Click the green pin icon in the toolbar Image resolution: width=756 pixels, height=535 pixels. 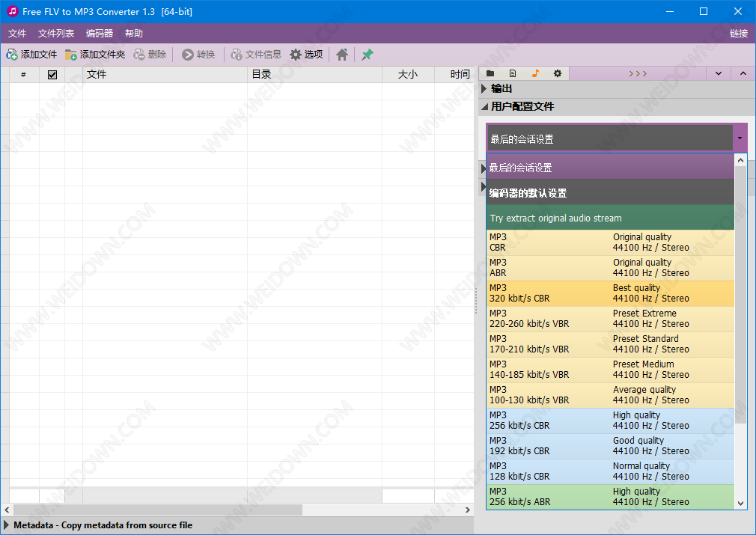(x=368, y=55)
